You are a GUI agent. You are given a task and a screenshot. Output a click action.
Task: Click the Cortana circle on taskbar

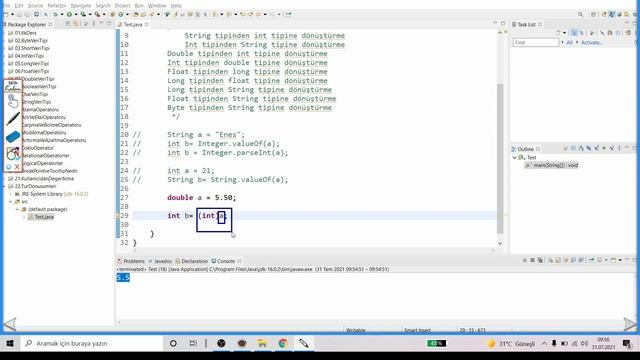click(x=173, y=343)
